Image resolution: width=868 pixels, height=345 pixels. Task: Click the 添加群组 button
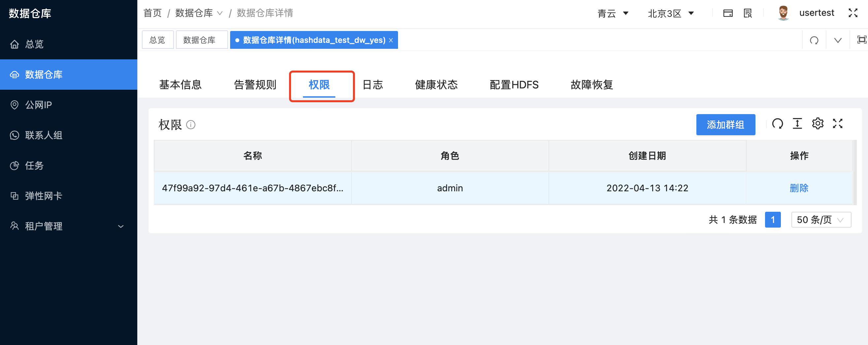[725, 125]
